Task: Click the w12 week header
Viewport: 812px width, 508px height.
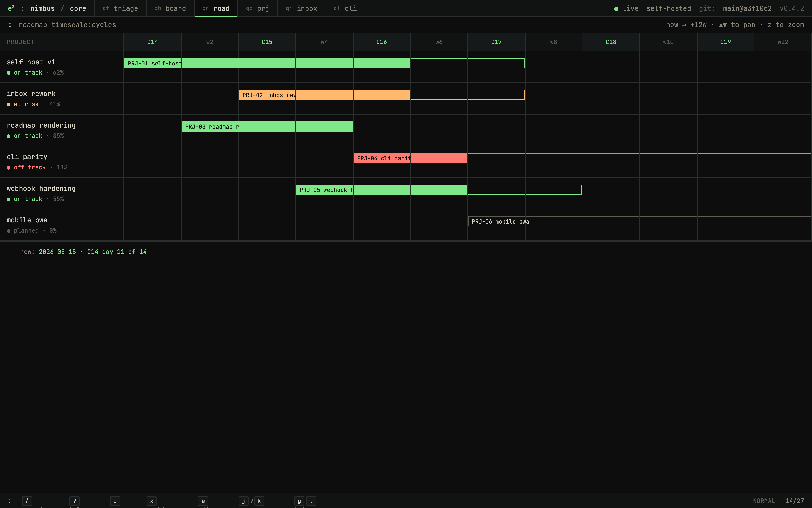Action: coord(783,42)
